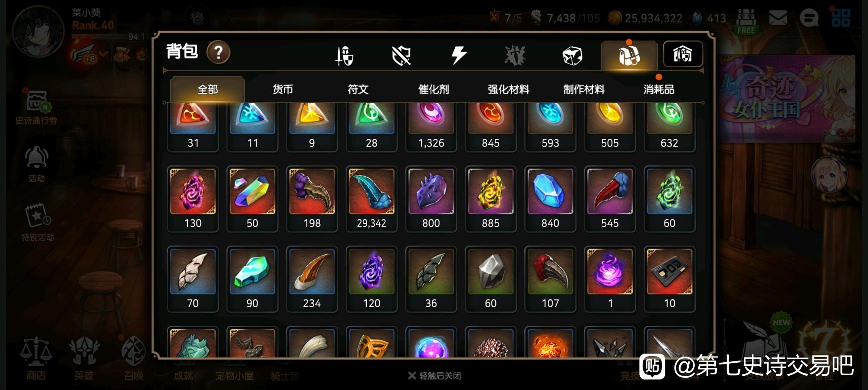Select the blue gem item with 840

pyautogui.click(x=550, y=199)
